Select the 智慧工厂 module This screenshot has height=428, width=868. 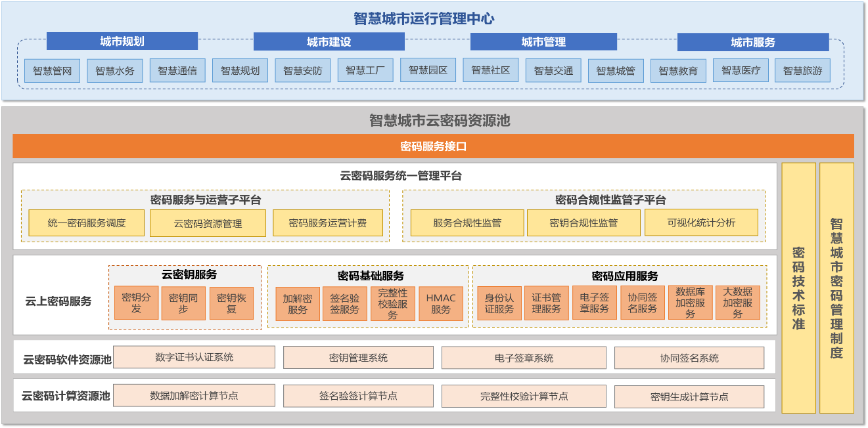click(x=366, y=70)
